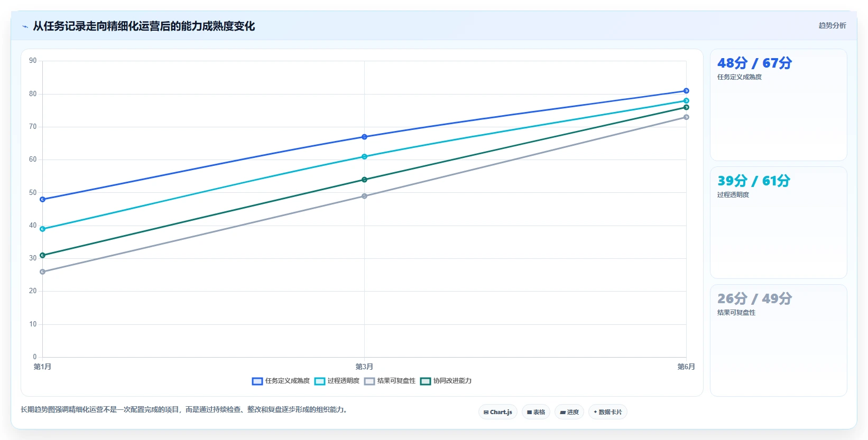The width and height of the screenshot is (868, 440).
Task: Click the 结果可复盘性 card label
Action: 736,313
